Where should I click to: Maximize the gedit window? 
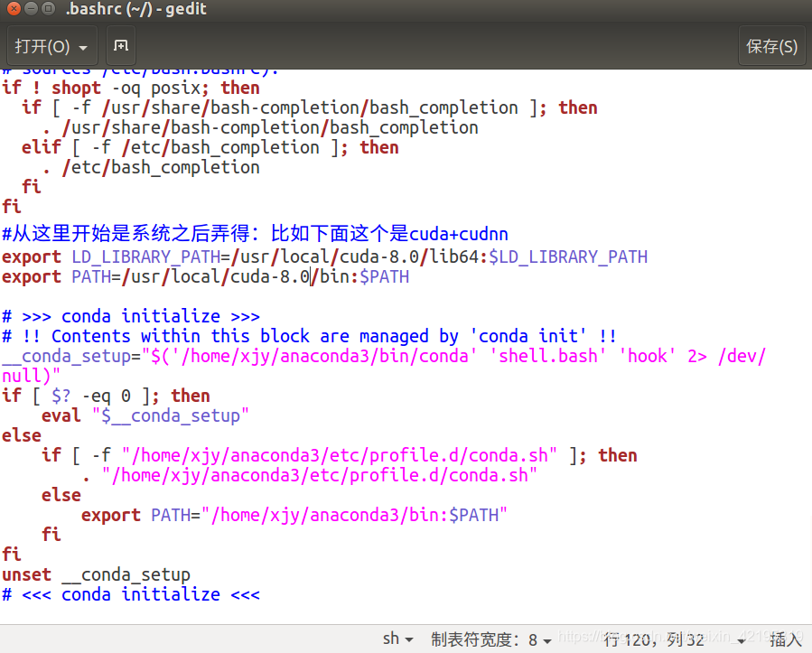(48, 8)
